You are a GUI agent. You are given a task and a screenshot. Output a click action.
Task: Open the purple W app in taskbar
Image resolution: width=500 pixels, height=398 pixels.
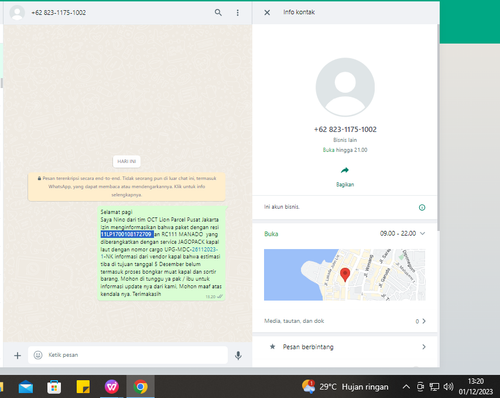(112, 387)
